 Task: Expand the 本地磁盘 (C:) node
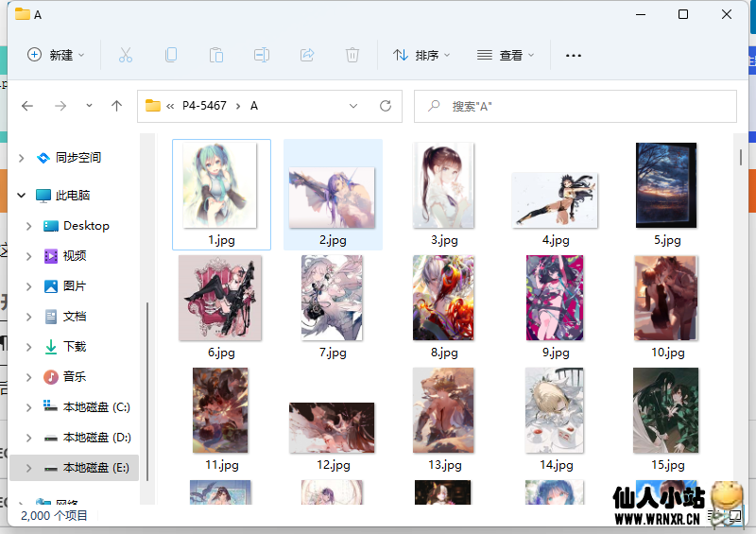click(x=29, y=407)
